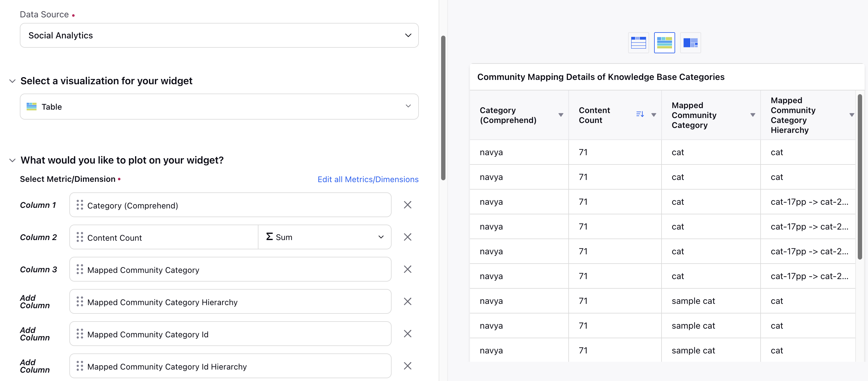
Task: Click the Mapped Community Category header text
Action: [x=694, y=115]
